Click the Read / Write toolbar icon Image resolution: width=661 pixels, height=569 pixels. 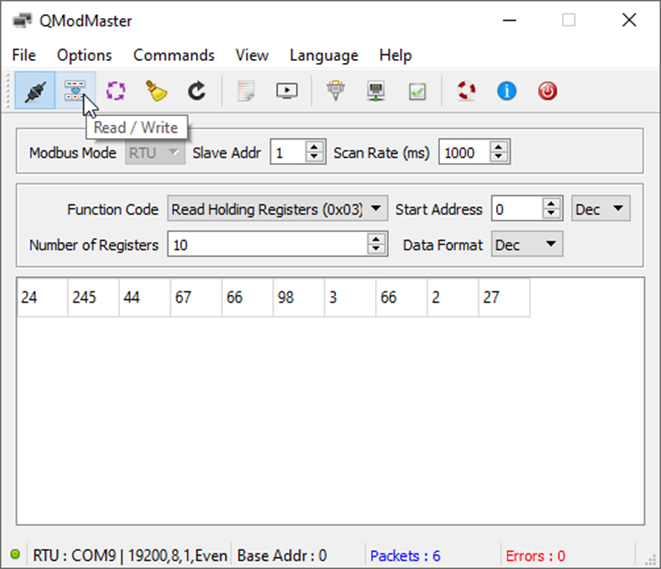75,91
